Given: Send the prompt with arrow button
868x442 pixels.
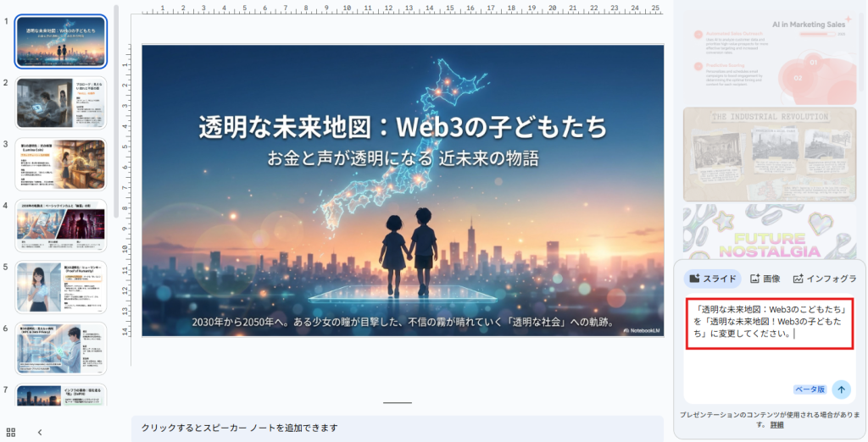Looking at the screenshot, I should 841,389.
